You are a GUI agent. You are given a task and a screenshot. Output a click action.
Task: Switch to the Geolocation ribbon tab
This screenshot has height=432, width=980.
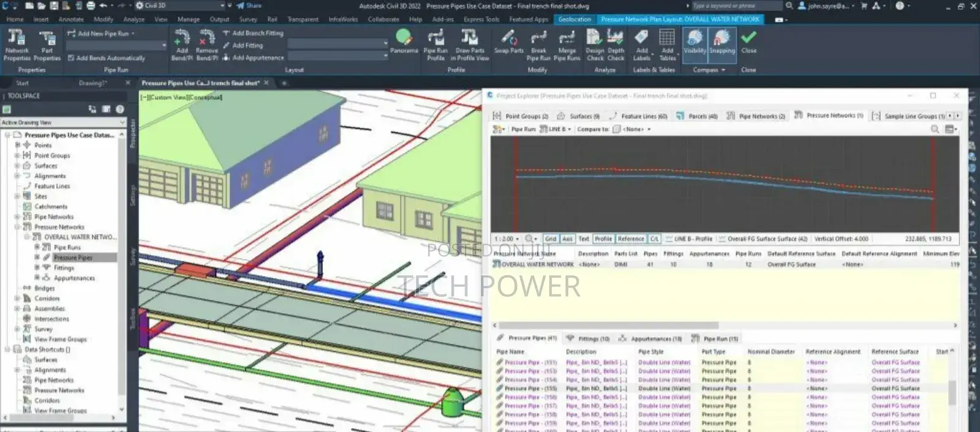click(x=575, y=20)
